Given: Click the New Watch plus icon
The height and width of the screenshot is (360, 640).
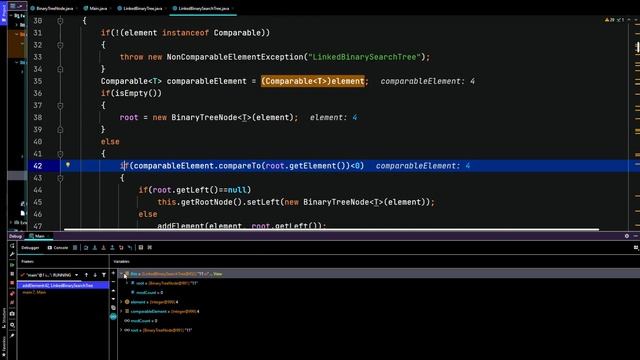Looking at the screenshot, I should pyautogui.click(x=113, y=273).
